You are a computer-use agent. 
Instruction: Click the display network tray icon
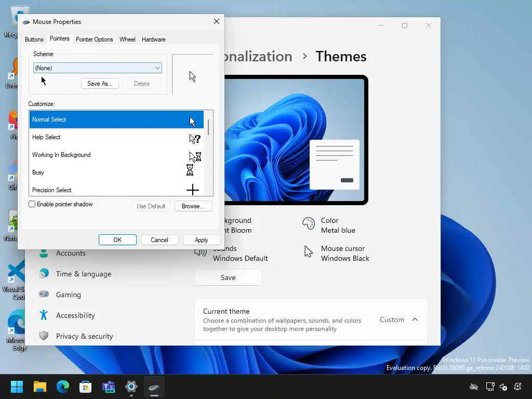coord(490,387)
